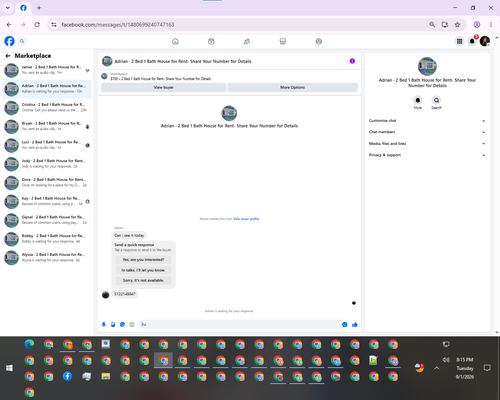This screenshot has height=400, width=500.
Task: Record a voice clip with the microphone icon
Action: click(x=104, y=324)
